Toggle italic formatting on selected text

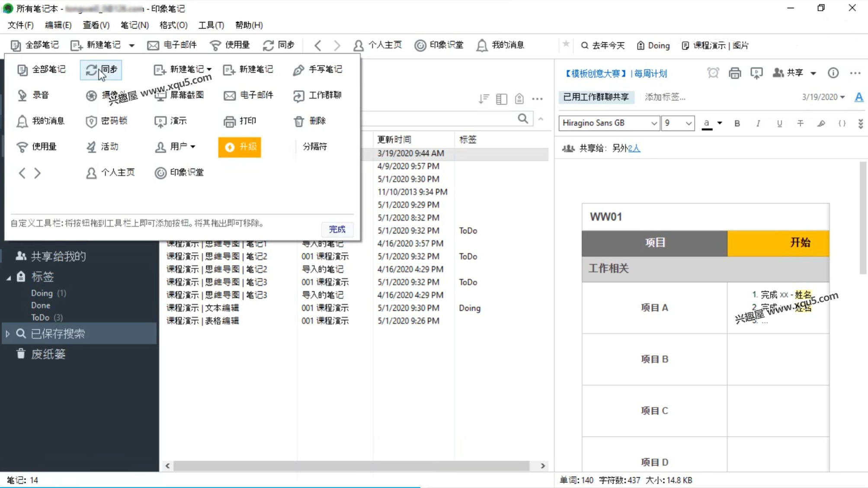tap(758, 123)
